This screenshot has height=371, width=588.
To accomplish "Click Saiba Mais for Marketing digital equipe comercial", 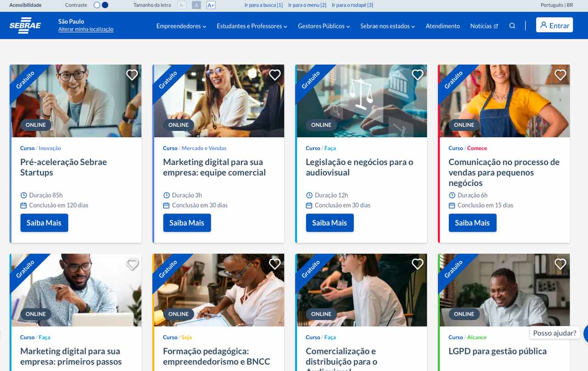I will (x=187, y=223).
